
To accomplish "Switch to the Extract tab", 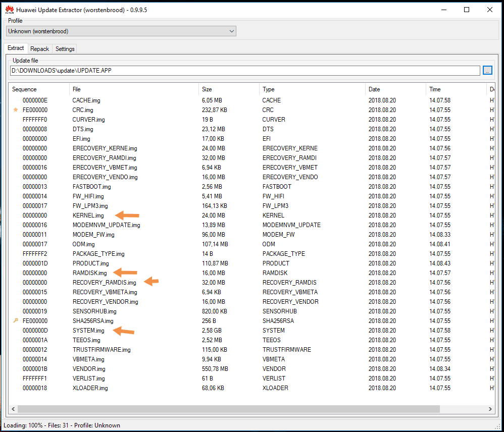I will [x=16, y=48].
